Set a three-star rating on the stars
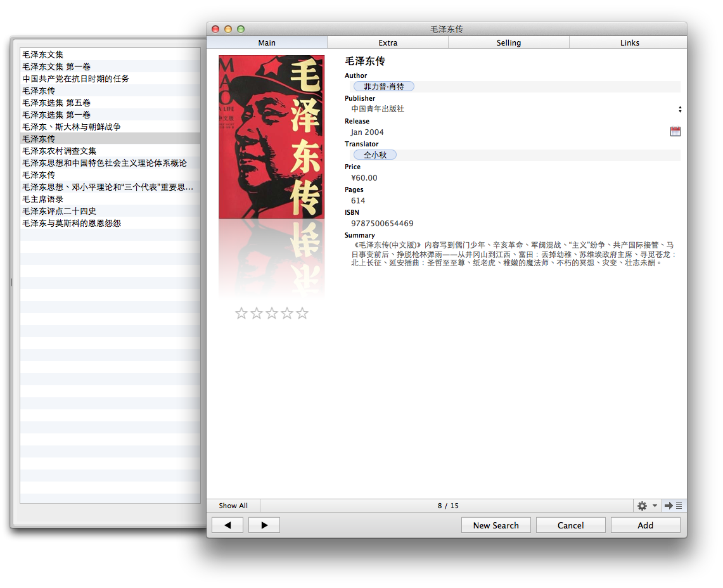The image size is (723, 588). pyautogui.click(x=272, y=312)
